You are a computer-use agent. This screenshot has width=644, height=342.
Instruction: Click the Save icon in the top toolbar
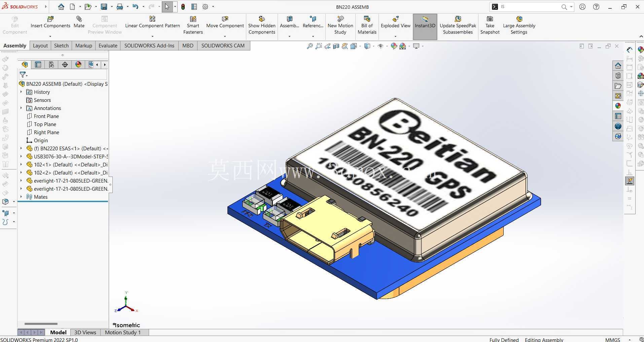pyautogui.click(x=104, y=7)
